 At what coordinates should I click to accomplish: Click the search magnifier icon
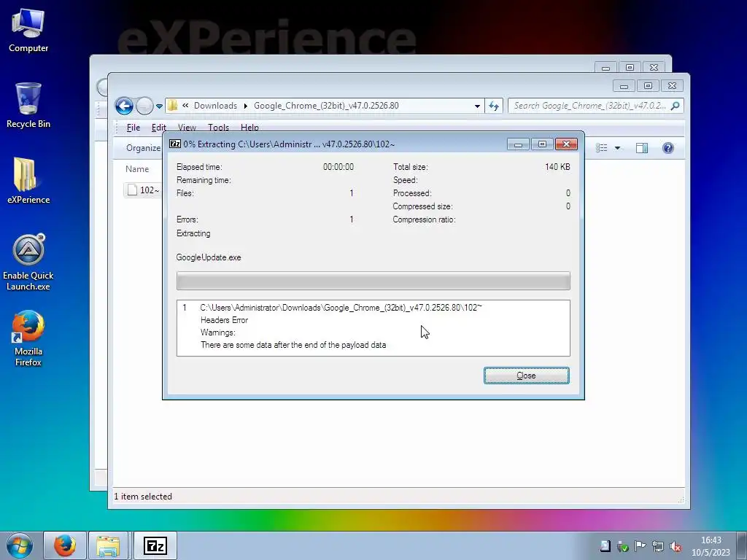(675, 106)
